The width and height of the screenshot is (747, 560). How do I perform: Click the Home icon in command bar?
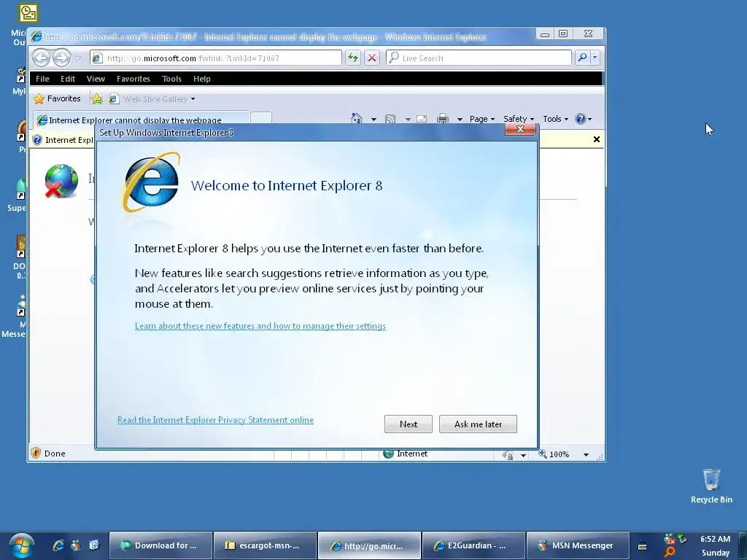point(357,119)
